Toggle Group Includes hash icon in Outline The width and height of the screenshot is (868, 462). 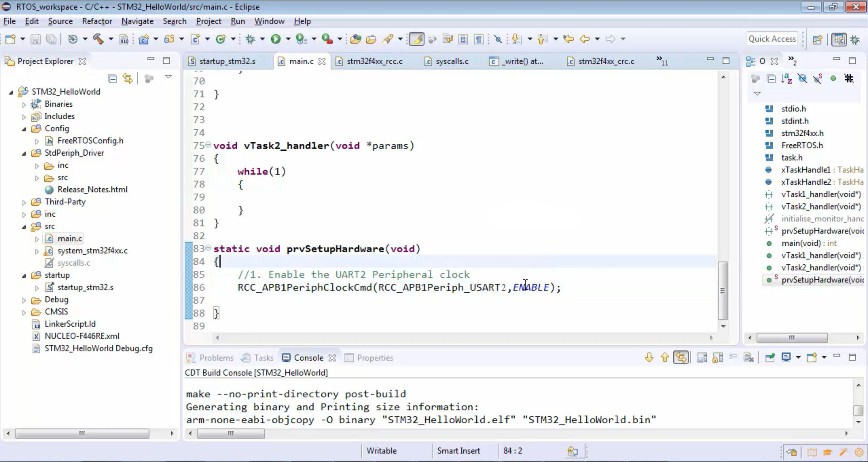click(x=849, y=79)
